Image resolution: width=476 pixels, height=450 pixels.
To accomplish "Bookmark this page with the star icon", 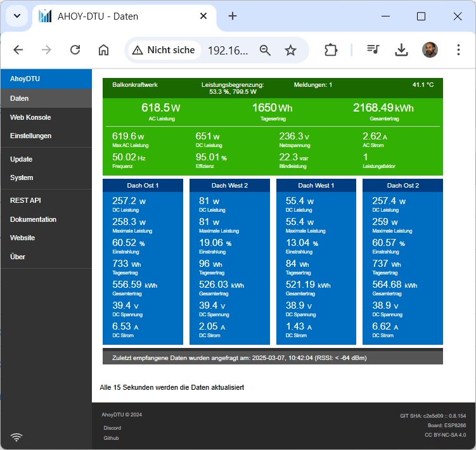I will tap(290, 50).
